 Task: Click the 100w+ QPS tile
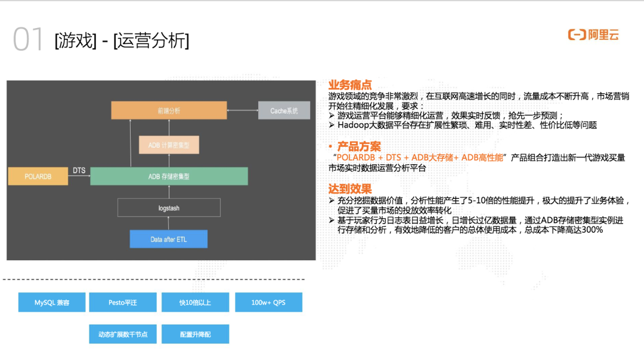click(268, 302)
